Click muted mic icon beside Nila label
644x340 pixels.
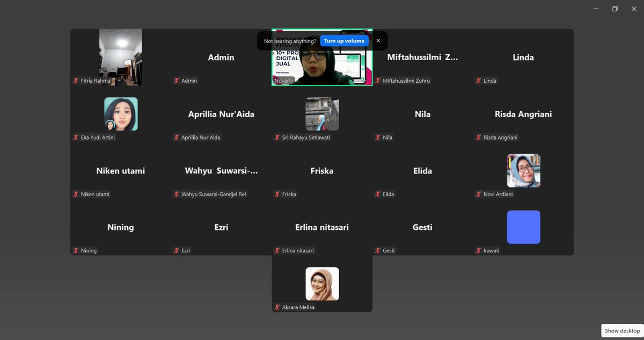tap(378, 138)
